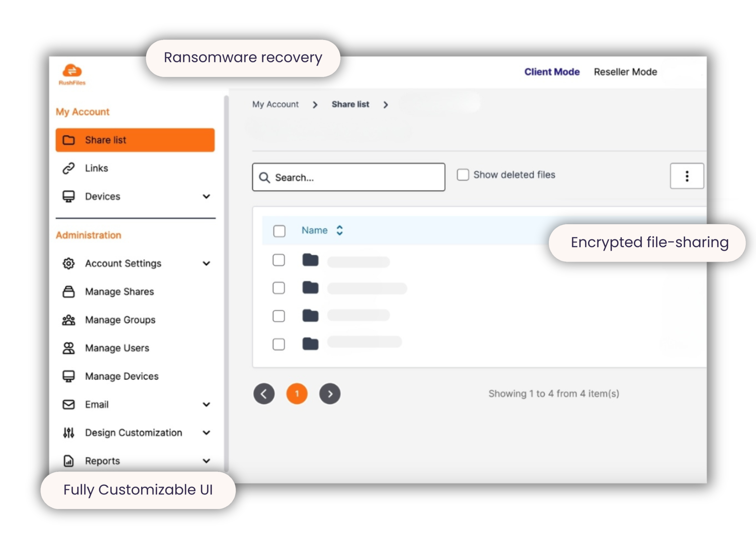Select the first folder's checkbox
Screen dimensions: 756x540
coord(279,260)
